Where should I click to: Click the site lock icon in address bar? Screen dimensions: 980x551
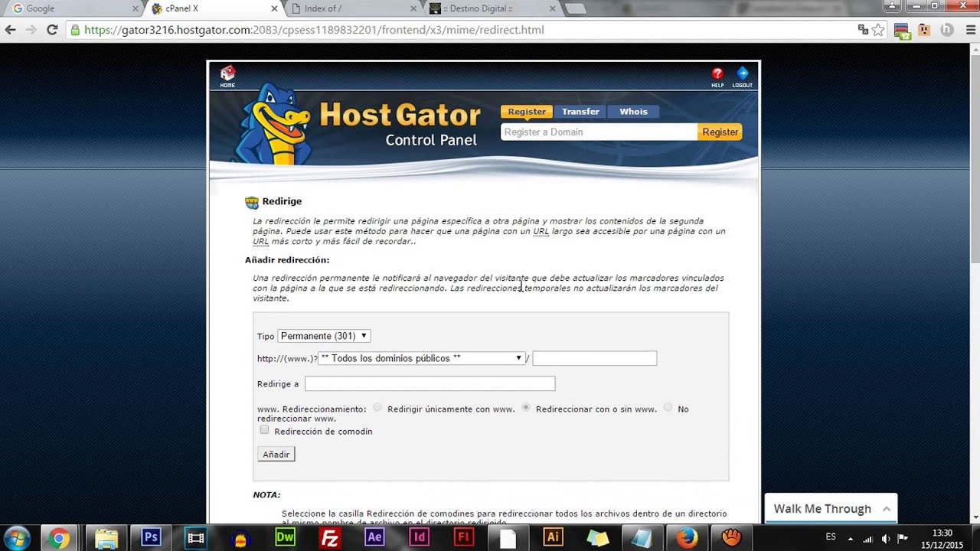click(x=74, y=30)
